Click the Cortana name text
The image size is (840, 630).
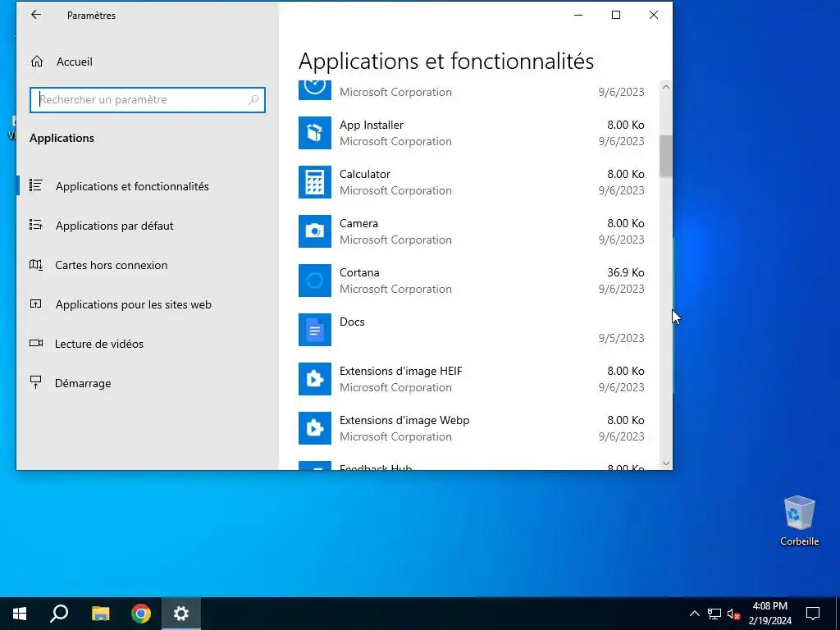pos(359,272)
